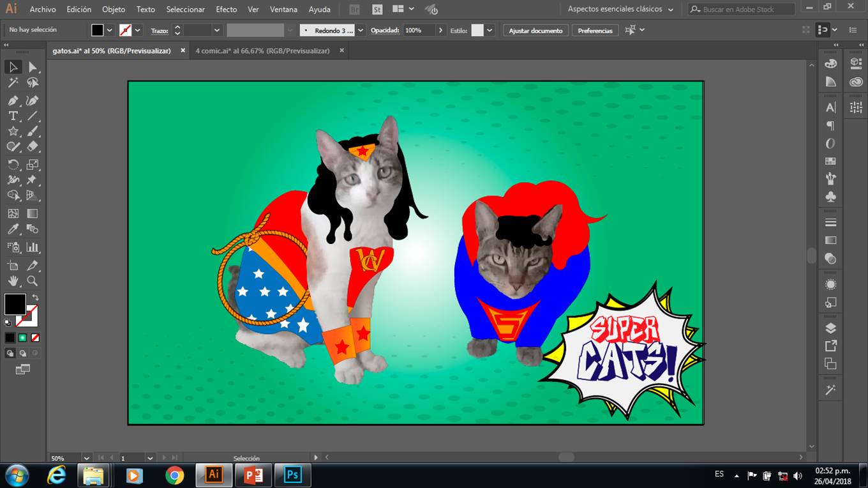Select the Shape Builder tool

click(x=13, y=195)
